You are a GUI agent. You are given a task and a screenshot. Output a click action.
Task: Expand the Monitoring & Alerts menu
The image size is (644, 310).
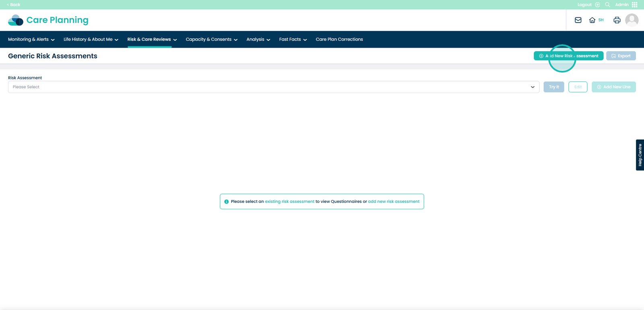click(x=31, y=40)
